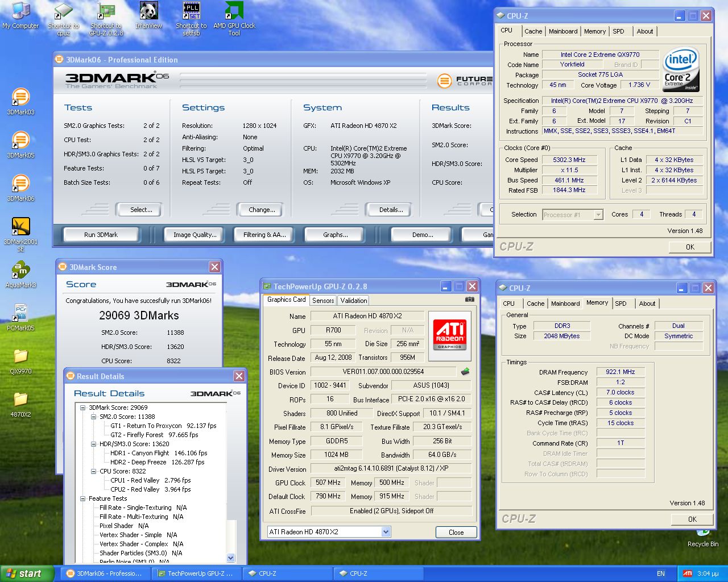Collapse HDR/SM3.0 Score: 13620 tree node
This screenshot has height=582, width=728.
coord(94,444)
